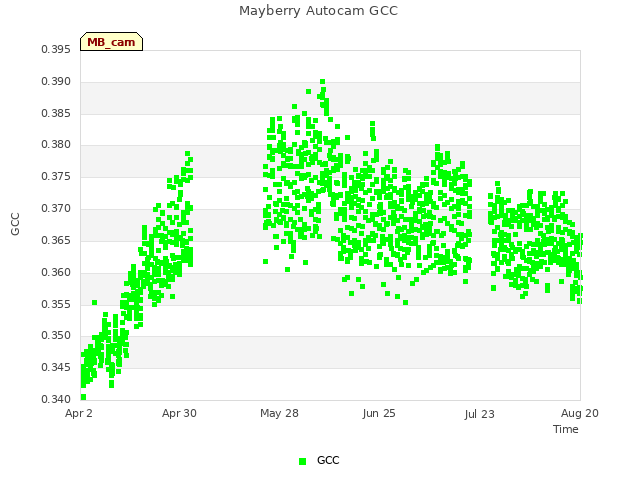The width and height of the screenshot is (640, 480).
Task: Click the 0.375 y-axis value
Action: click(x=56, y=176)
